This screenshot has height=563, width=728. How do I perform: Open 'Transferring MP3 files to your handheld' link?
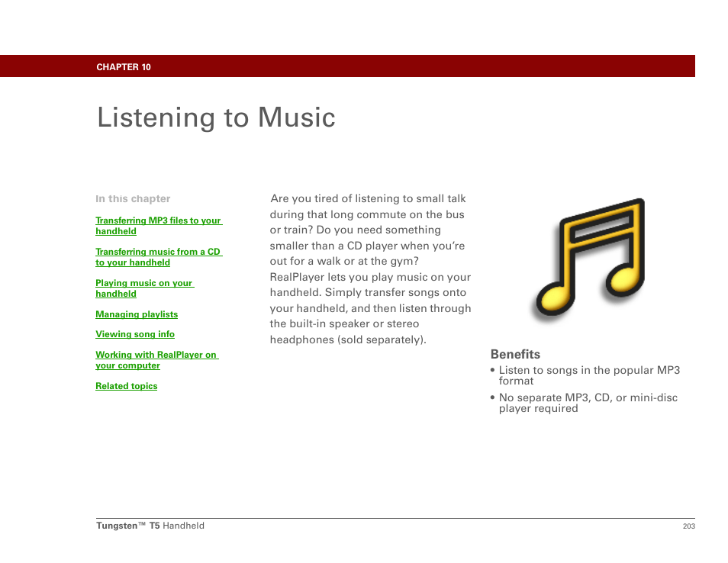coord(158,226)
